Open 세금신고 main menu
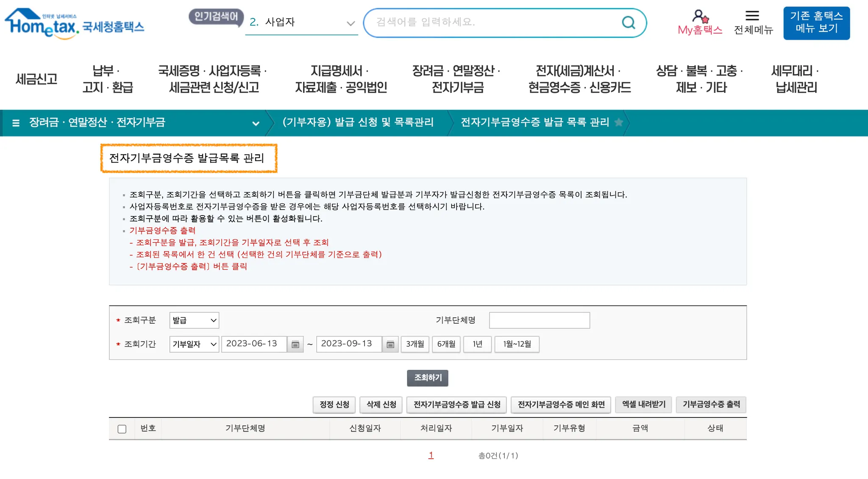Image resolution: width=868 pixels, height=479 pixels. point(36,79)
